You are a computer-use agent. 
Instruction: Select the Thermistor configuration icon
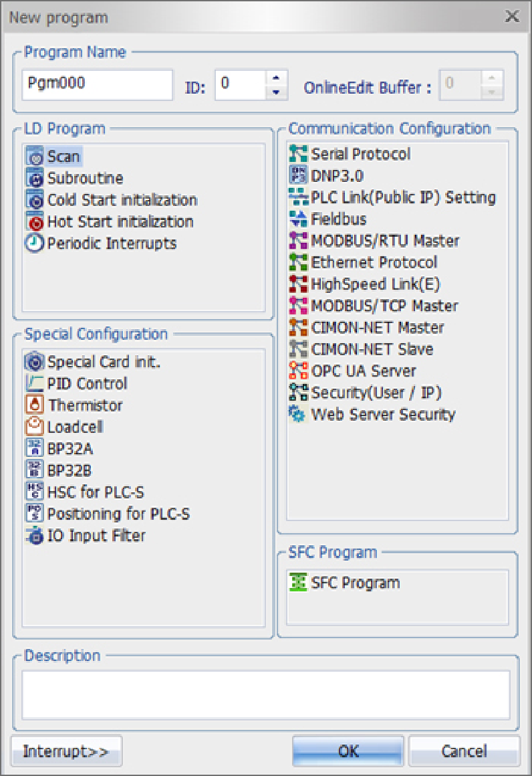[x=35, y=405]
